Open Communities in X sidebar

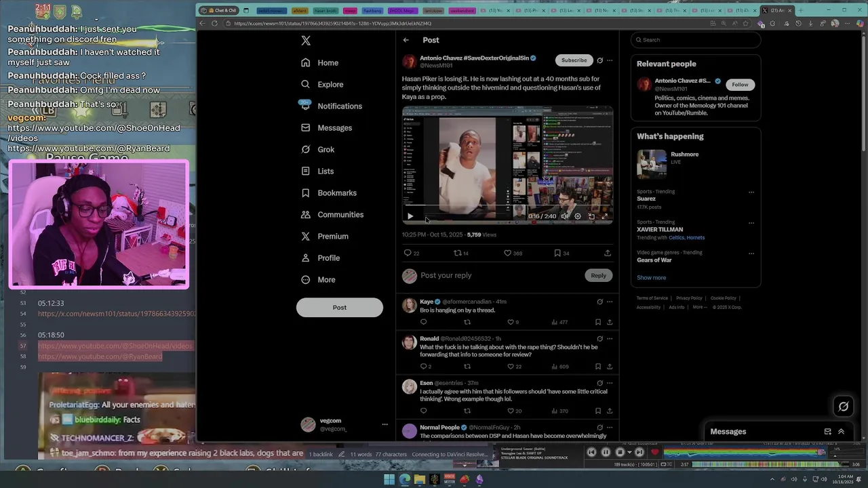tap(332, 214)
